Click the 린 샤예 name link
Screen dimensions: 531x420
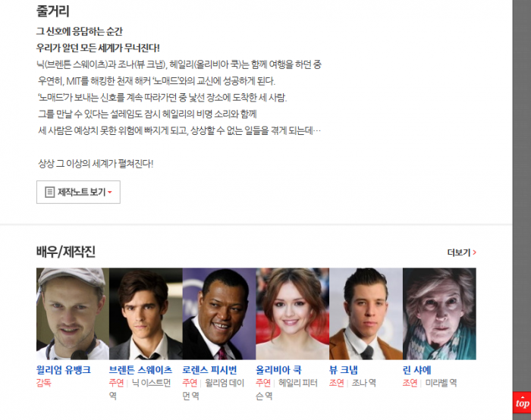[417, 370]
